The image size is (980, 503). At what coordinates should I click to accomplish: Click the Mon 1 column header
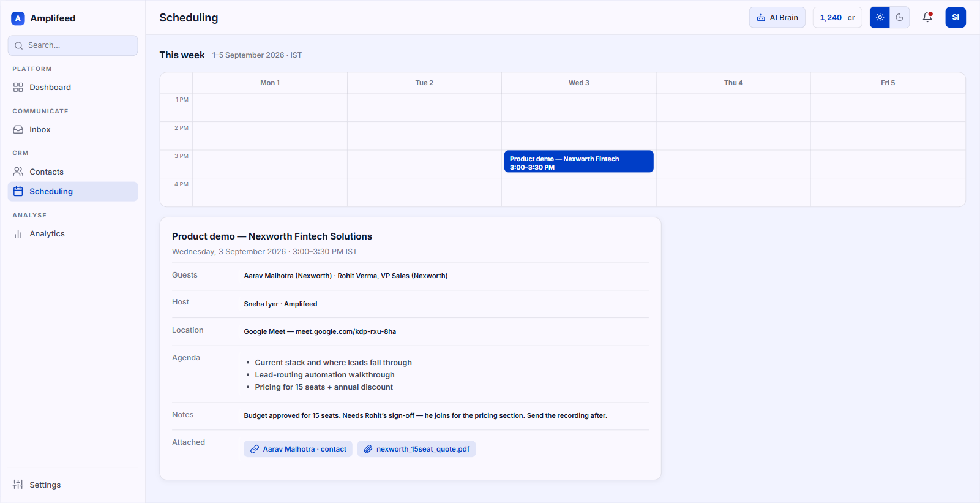point(270,83)
